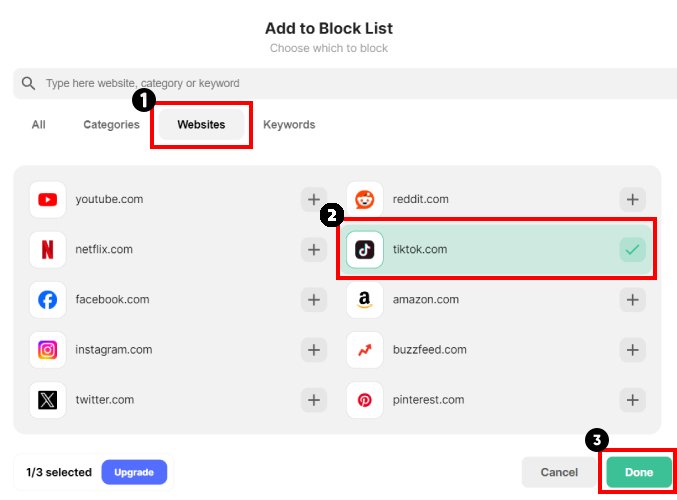Click the search magnifier icon
Screen dimensions: 677x500
pyautogui.click(x=28, y=83)
